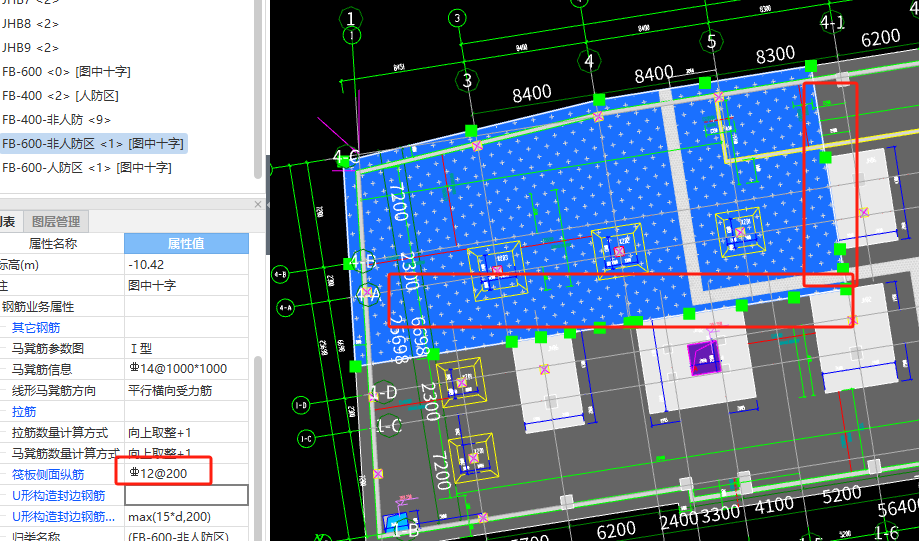Select the purple element on the drawing
This screenshot has height=541, width=919.
pos(704,356)
